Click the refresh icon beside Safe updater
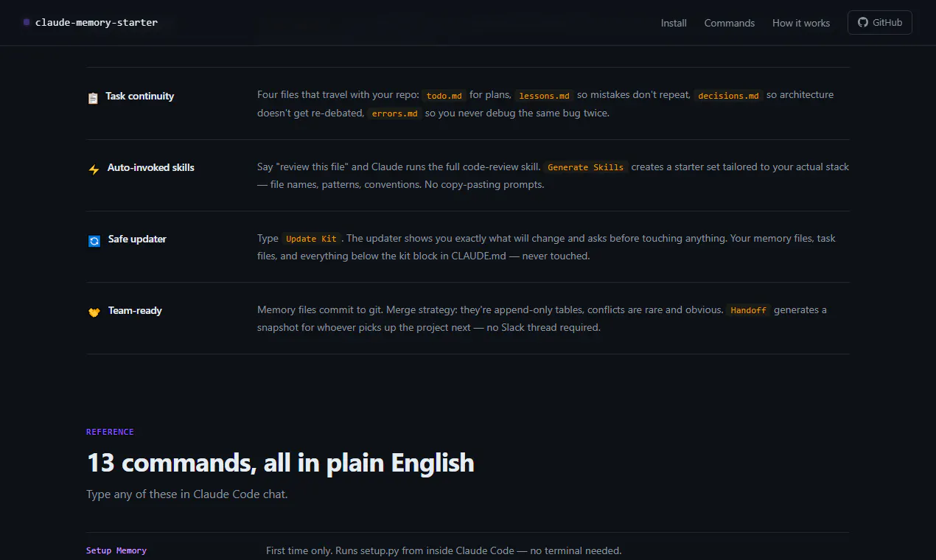The image size is (936, 560). [x=94, y=241]
